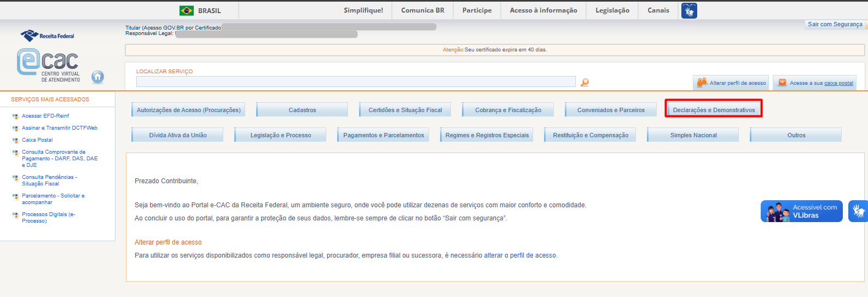Click the blue hands icon at right edge
Viewport: 868px width, 297px height.
(x=858, y=211)
